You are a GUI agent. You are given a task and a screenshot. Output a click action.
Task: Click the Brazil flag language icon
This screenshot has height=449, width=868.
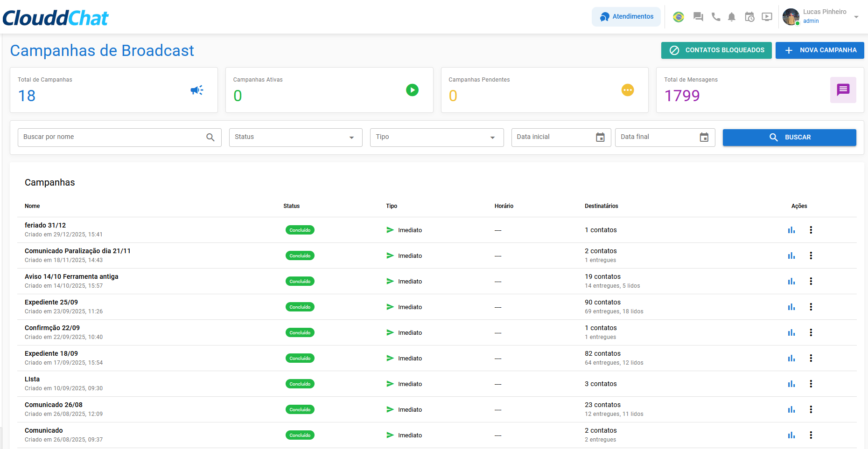[x=679, y=17]
